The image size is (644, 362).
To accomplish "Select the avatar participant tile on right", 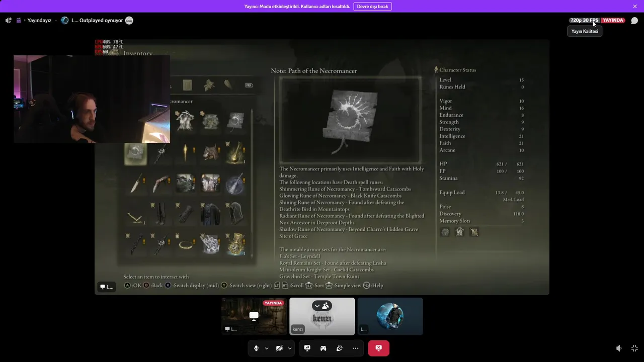I will (390, 316).
